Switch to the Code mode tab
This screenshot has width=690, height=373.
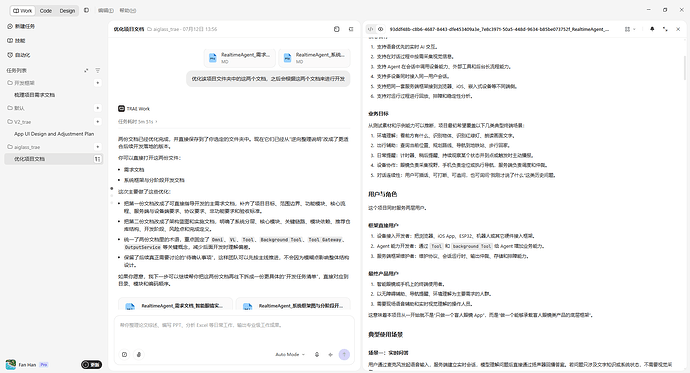[46, 11]
